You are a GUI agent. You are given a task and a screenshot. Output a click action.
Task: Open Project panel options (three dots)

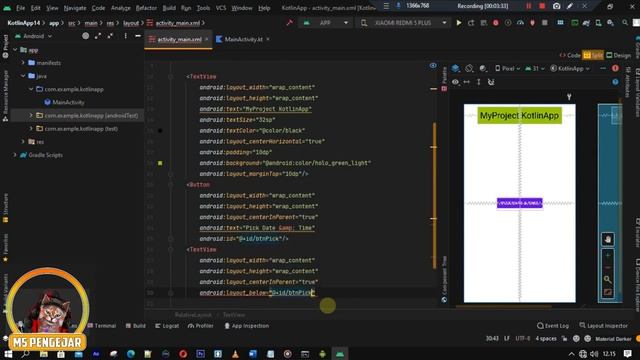[x=125, y=36]
